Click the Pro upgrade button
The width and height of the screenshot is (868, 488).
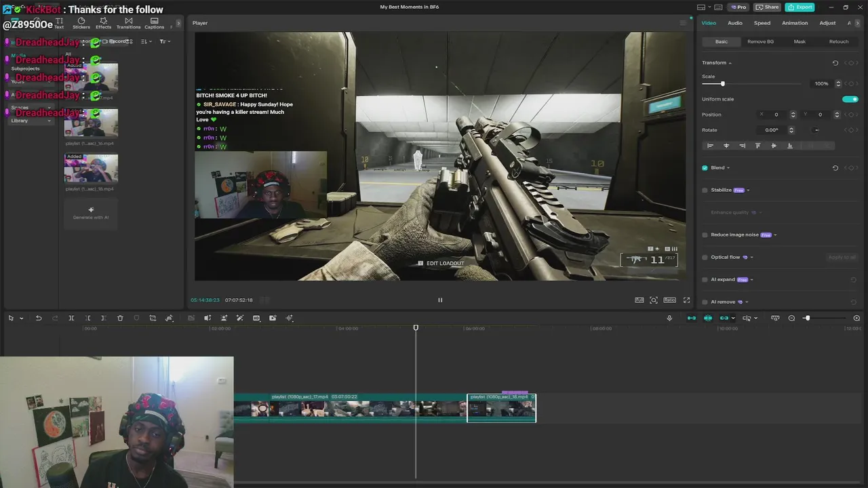click(x=738, y=7)
